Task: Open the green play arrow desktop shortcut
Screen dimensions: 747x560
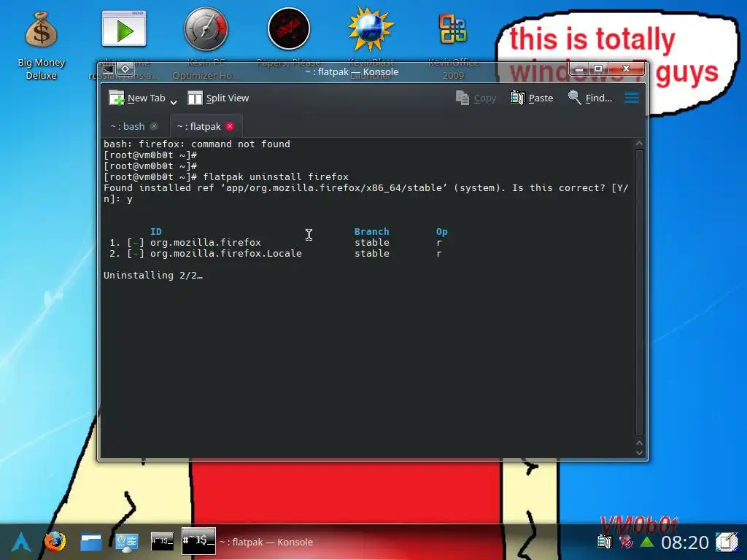Action: pyautogui.click(x=124, y=29)
